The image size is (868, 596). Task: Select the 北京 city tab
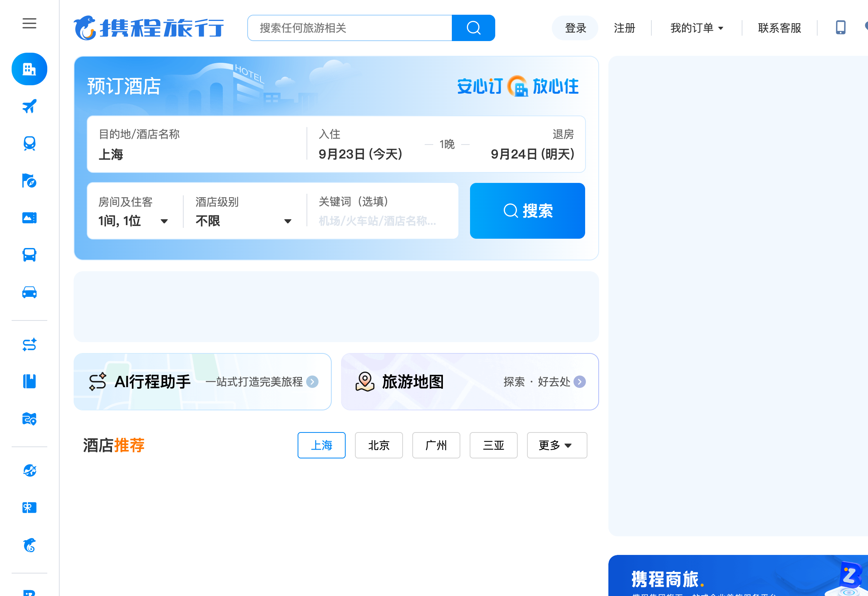pos(379,445)
